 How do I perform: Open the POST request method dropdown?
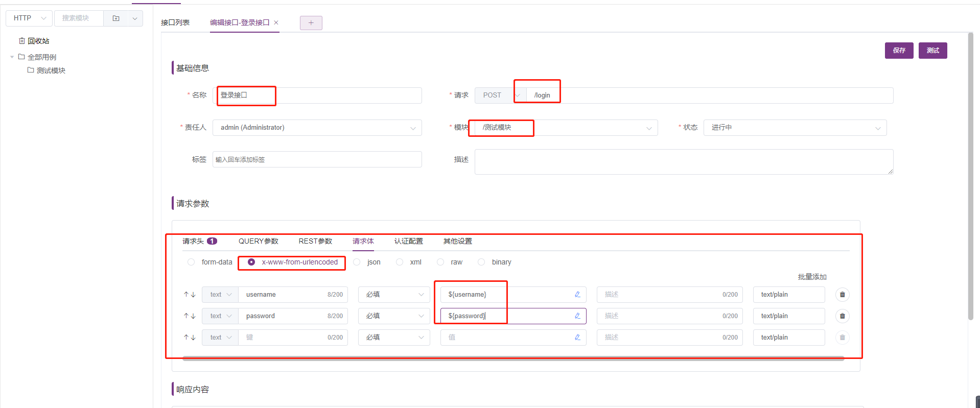[x=500, y=95]
